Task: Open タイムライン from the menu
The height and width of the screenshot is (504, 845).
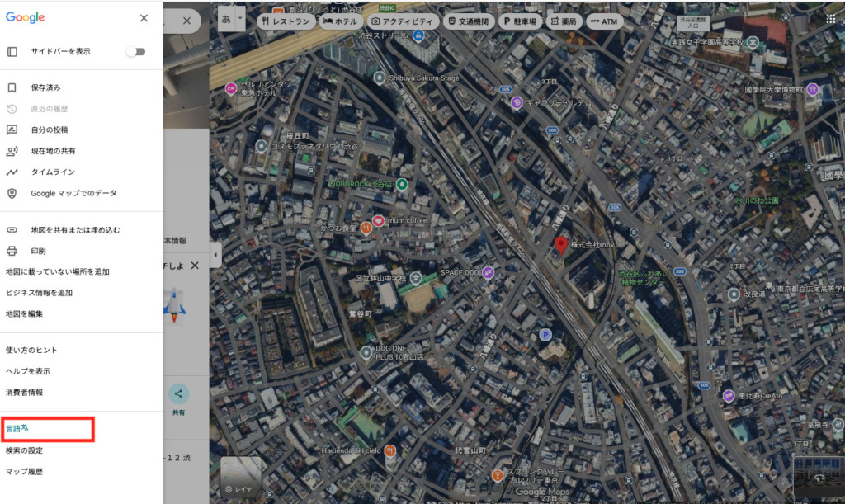Action: tap(53, 172)
